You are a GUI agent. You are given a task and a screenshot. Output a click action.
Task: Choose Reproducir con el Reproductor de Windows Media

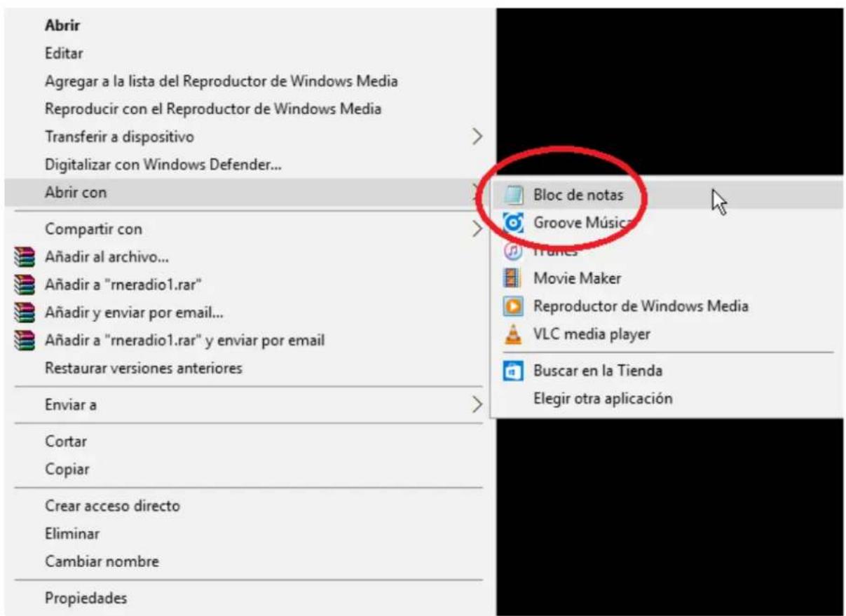213,109
